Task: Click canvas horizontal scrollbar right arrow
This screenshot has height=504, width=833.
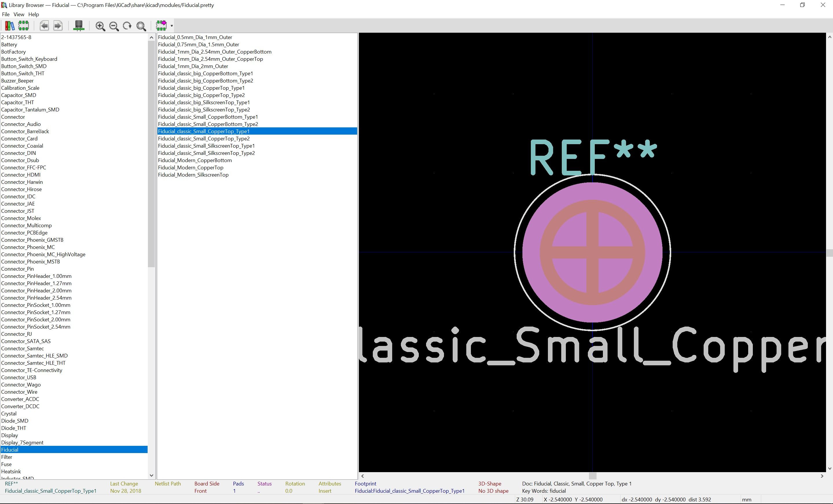Action: pyautogui.click(x=822, y=476)
